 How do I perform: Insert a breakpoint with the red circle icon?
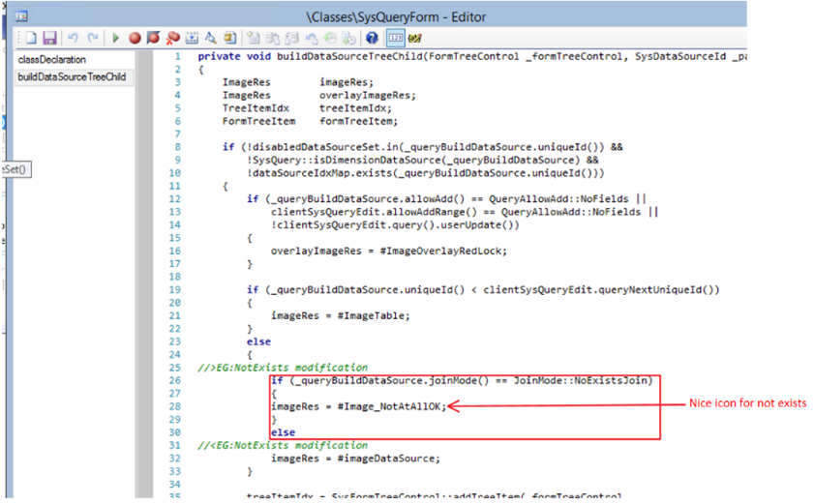tap(136, 38)
